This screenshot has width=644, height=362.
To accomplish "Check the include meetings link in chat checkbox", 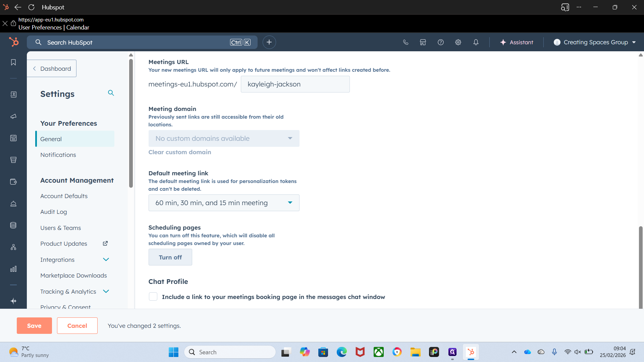I will (x=153, y=297).
